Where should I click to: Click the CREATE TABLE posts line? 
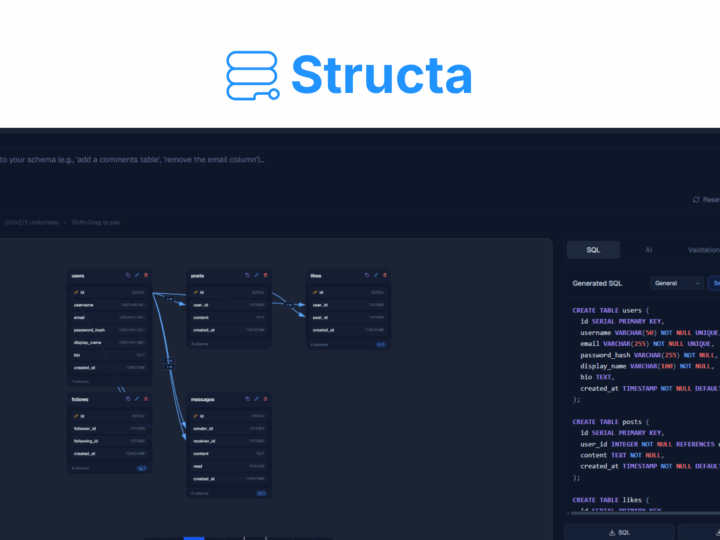(611, 422)
